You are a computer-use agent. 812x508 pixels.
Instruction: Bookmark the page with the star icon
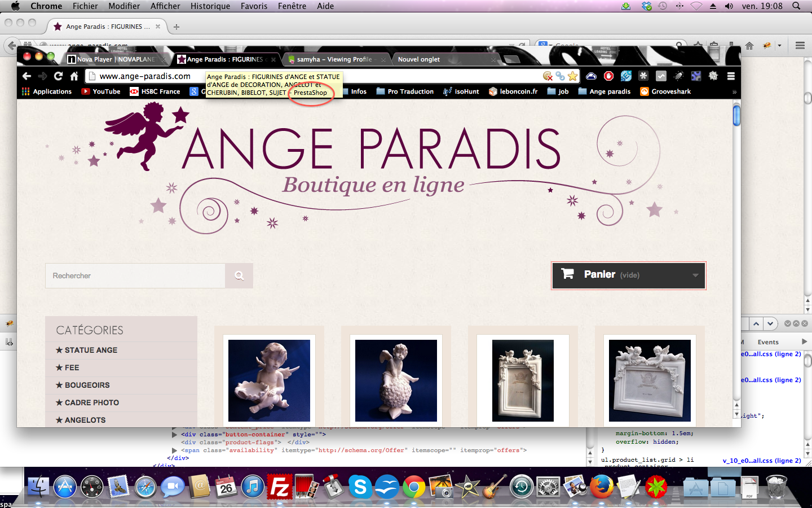[573, 76]
